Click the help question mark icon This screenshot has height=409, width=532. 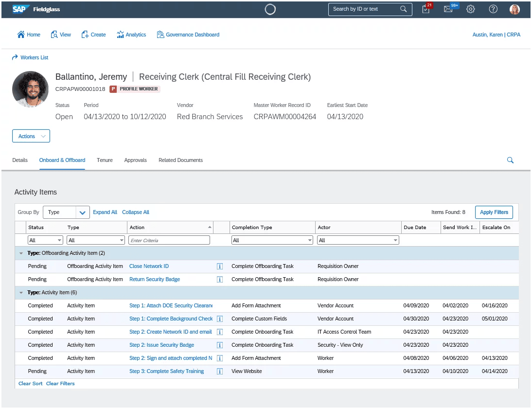pos(493,9)
